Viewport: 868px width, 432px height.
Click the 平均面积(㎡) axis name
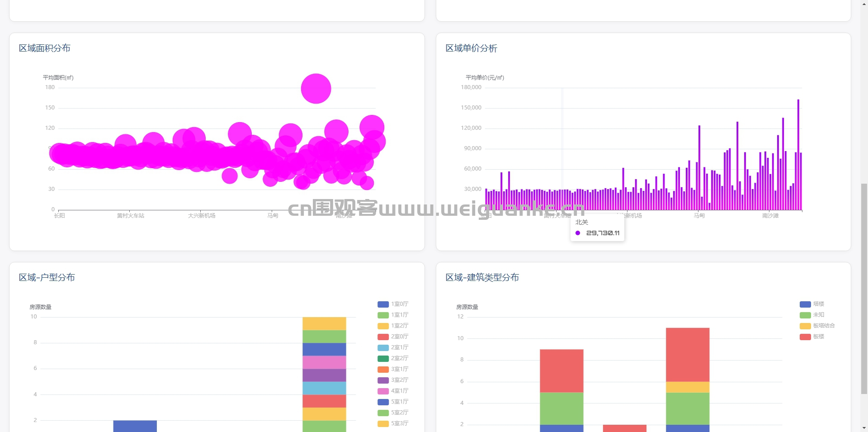pos(58,78)
